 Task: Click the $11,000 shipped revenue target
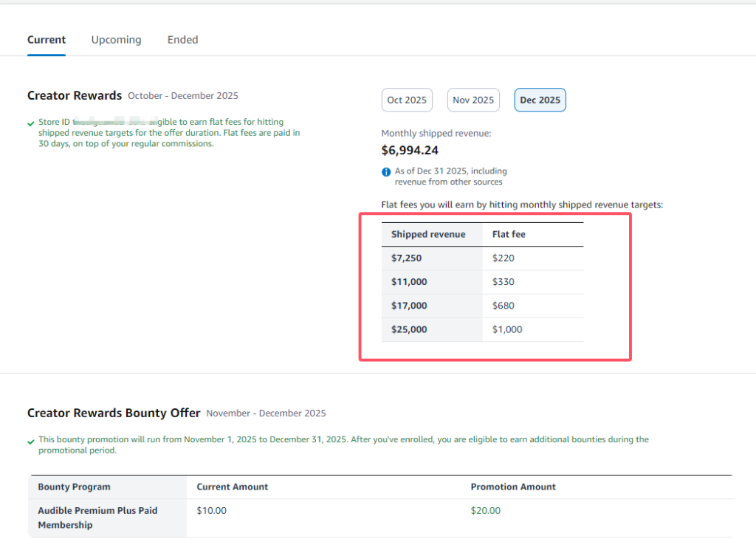(x=409, y=282)
